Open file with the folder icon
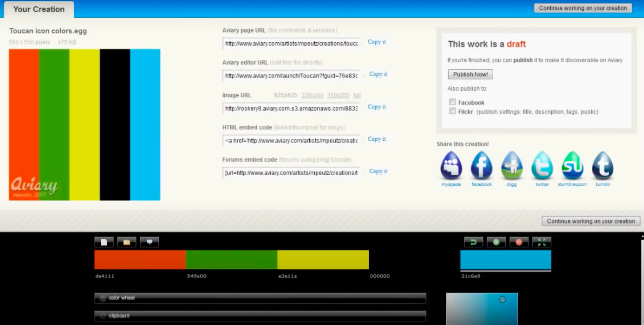Screen dimensions: 644x325 click(127, 242)
